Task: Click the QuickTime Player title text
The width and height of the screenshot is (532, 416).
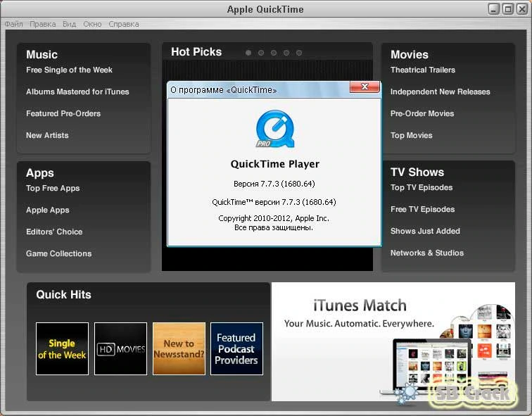Action: 275,164
